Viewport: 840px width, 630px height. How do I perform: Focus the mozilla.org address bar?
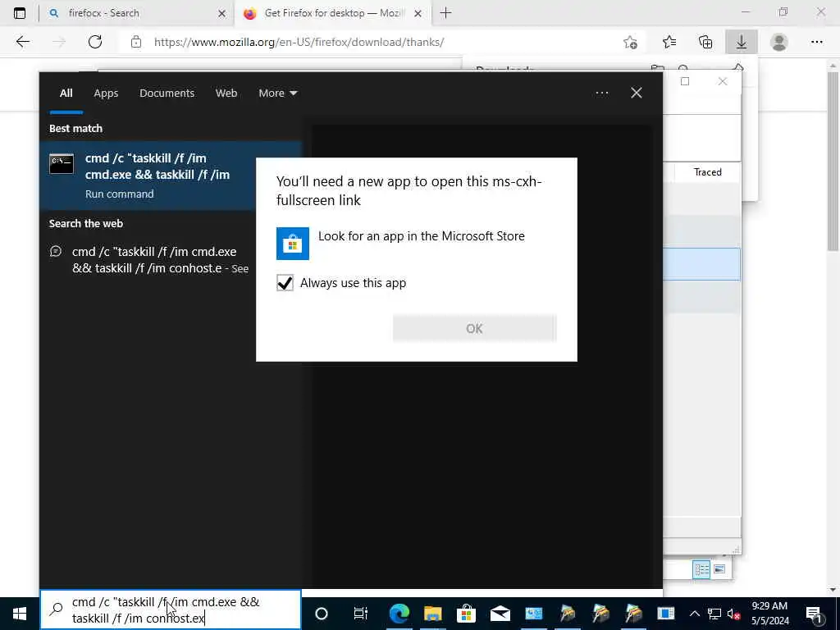coord(375,42)
